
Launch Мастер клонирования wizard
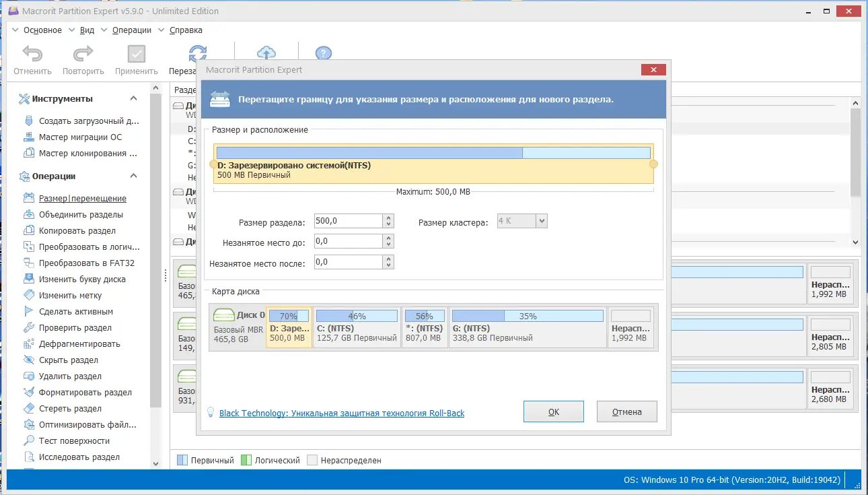coord(81,154)
